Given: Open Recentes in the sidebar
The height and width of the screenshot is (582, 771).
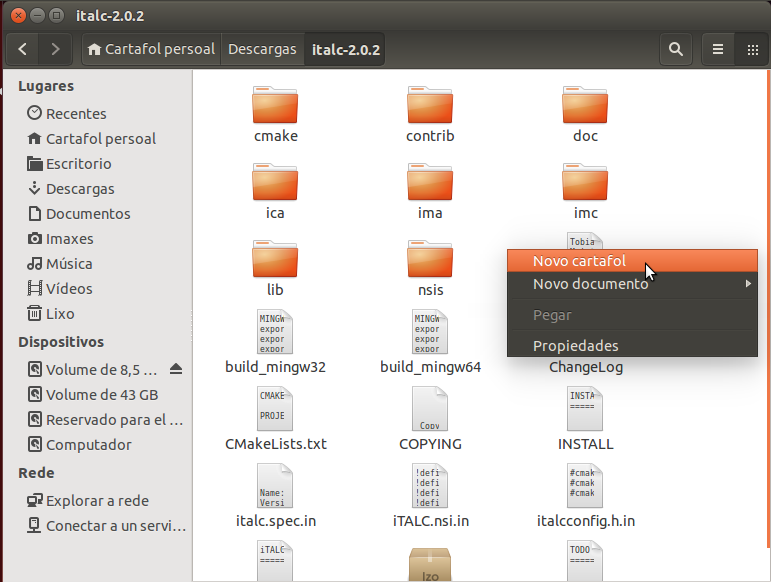Looking at the screenshot, I should 97,114.
